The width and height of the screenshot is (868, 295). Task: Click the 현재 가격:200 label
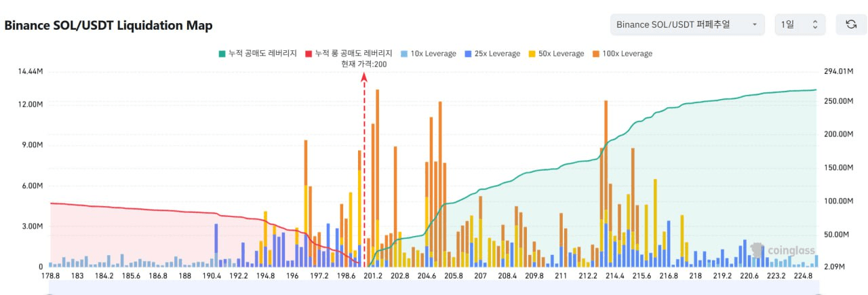364,64
